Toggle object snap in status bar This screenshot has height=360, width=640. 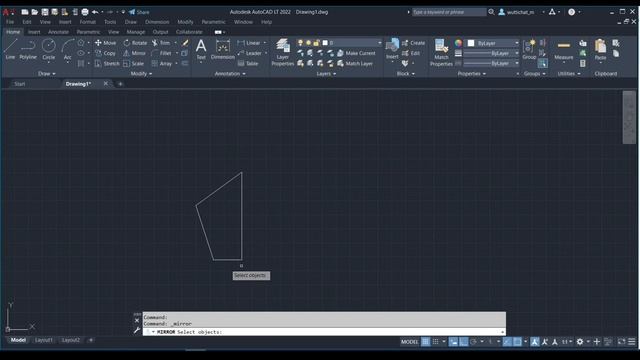tap(517, 342)
